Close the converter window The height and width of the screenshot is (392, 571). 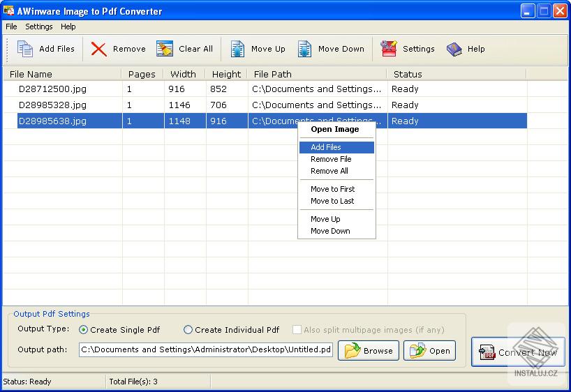560,11
